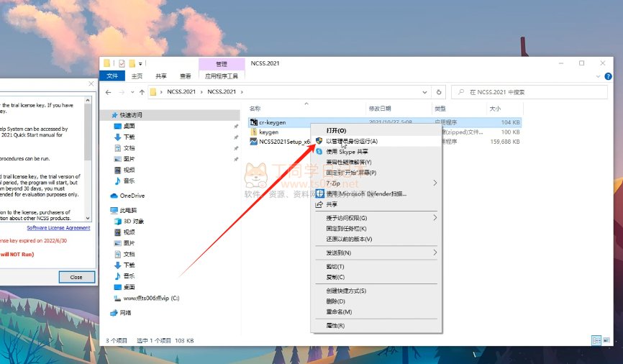This screenshot has width=623, height=364.
Task: Refresh the current folder view
Action: pyautogui.click(x=439, y=92)
